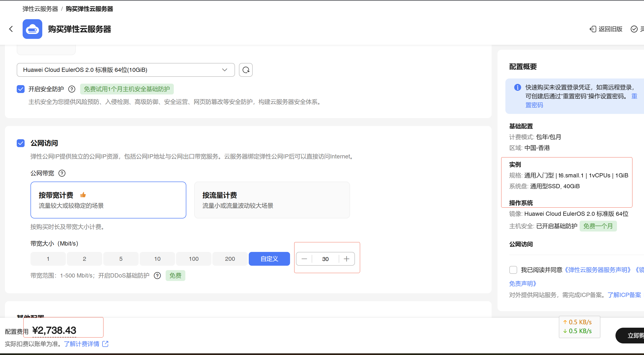644x355 pixels.
Task: Open help tooltip for 公网带宽
Action: [62, 173]
